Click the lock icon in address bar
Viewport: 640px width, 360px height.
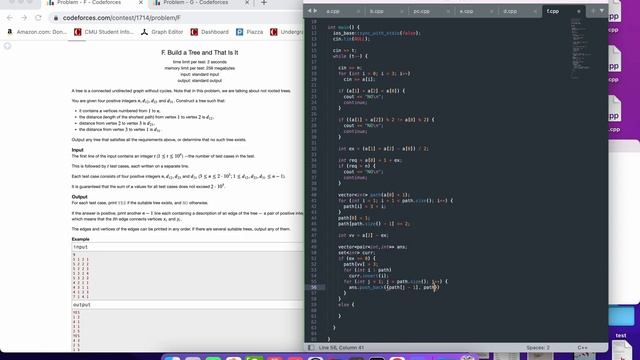pyautogui.click(x=56, y=18)
